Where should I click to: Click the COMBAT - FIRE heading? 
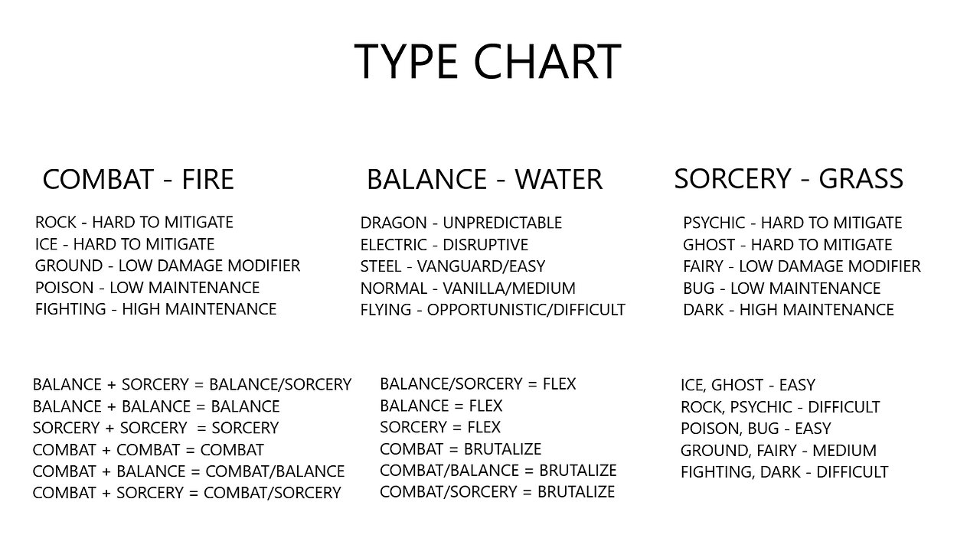click(138, 180)
